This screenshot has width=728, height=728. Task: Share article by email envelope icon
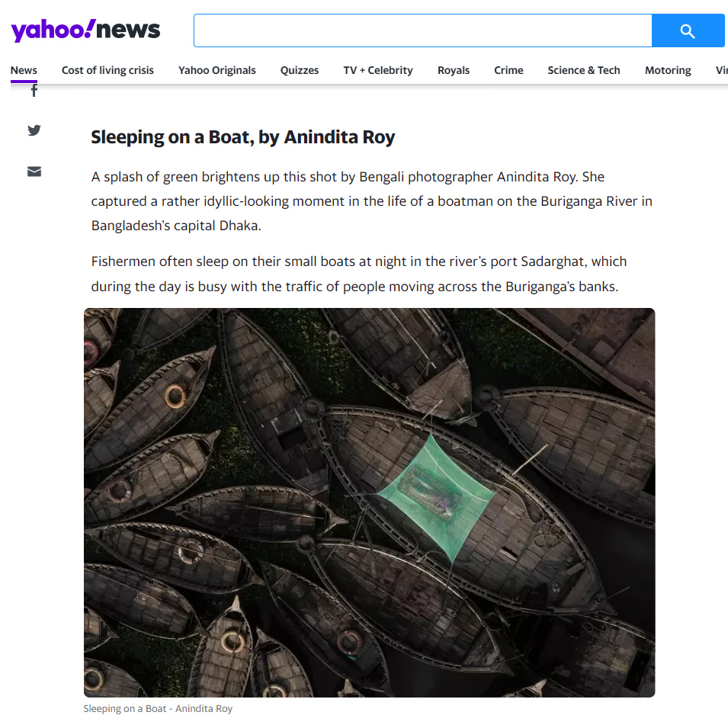(x=34, y=172)
